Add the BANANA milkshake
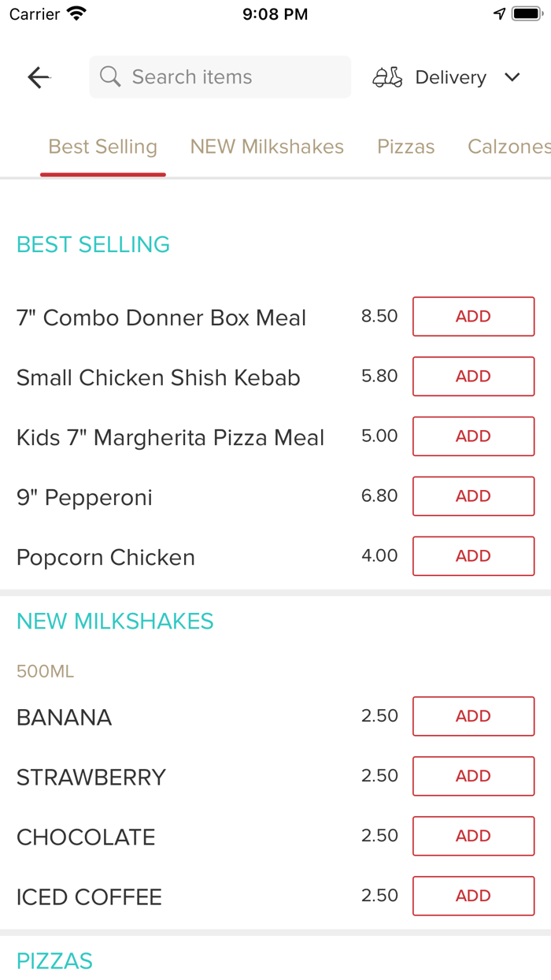Screen dimensions: 551x980 [x=473, y=716]
